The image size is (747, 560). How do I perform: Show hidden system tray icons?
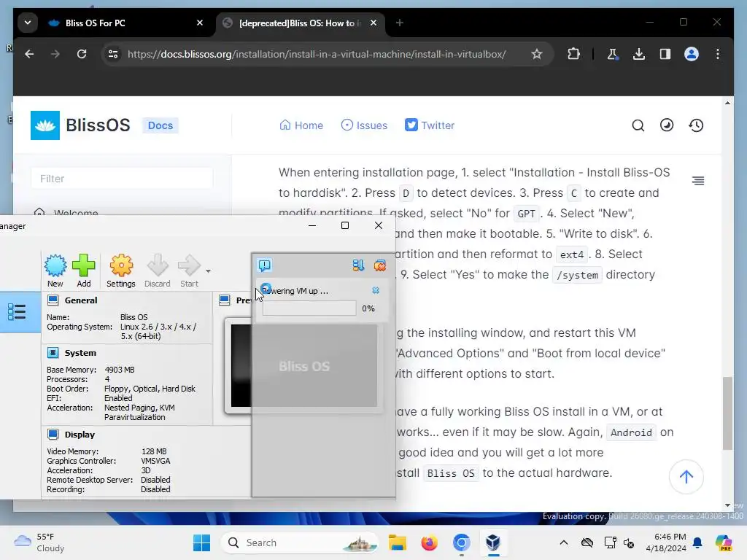564,542
